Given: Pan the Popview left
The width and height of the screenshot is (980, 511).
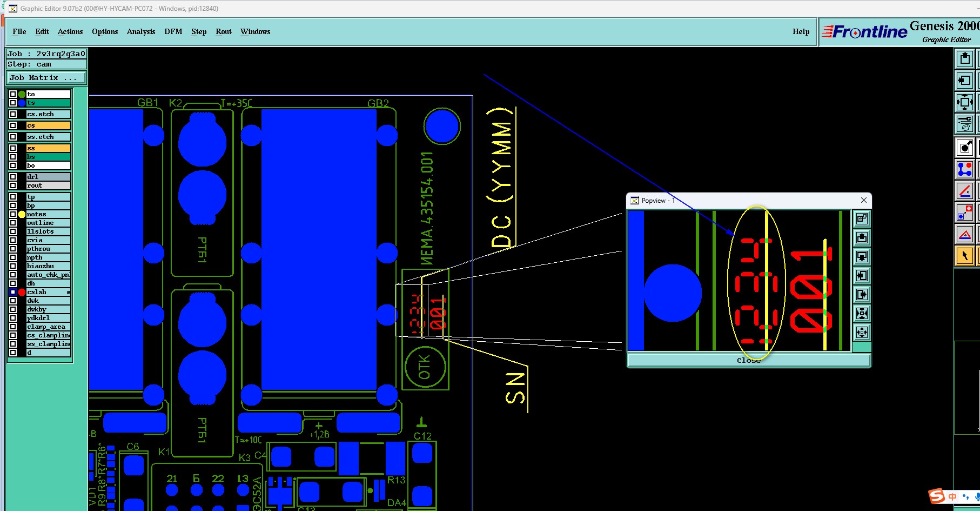Looking at the screenshot, I should 862,275.
